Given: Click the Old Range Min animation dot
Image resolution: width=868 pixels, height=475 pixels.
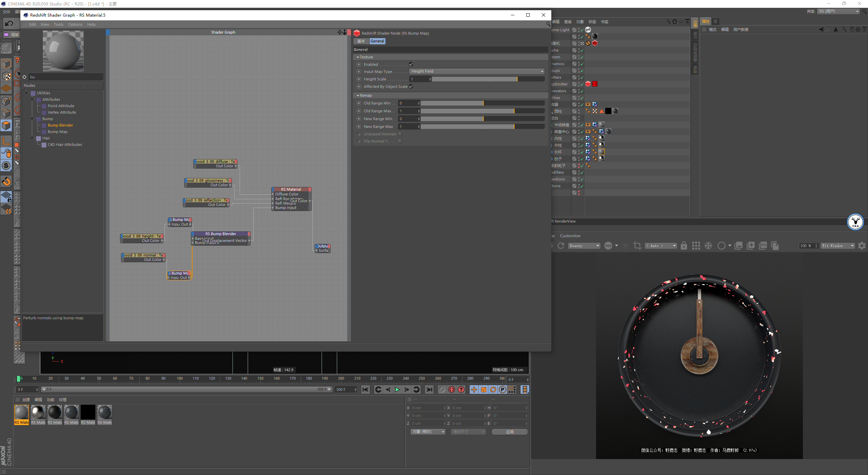Looking at the screenshot, I should pos(359,103).
